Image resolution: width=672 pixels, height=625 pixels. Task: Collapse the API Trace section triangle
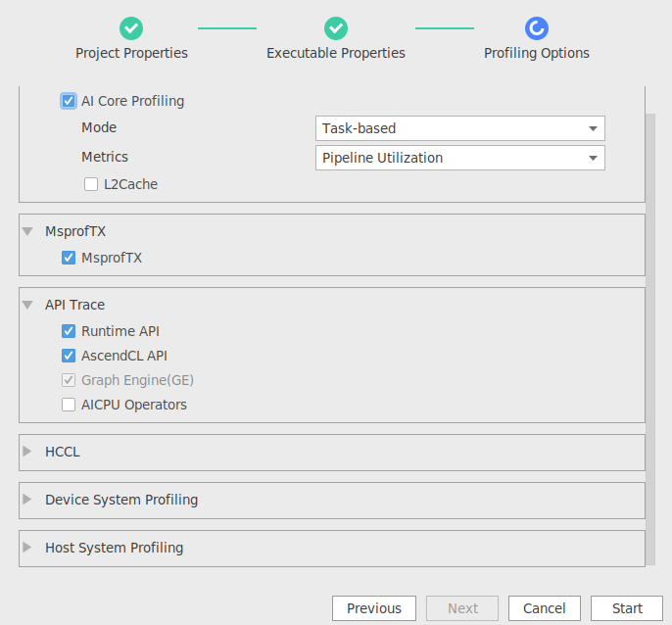point(27,305)
